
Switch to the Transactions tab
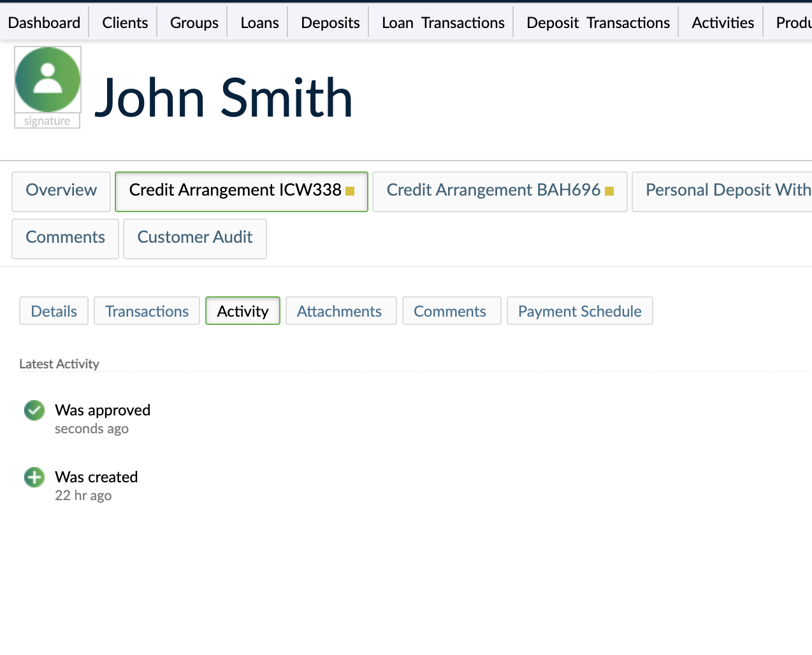point(147,311)
